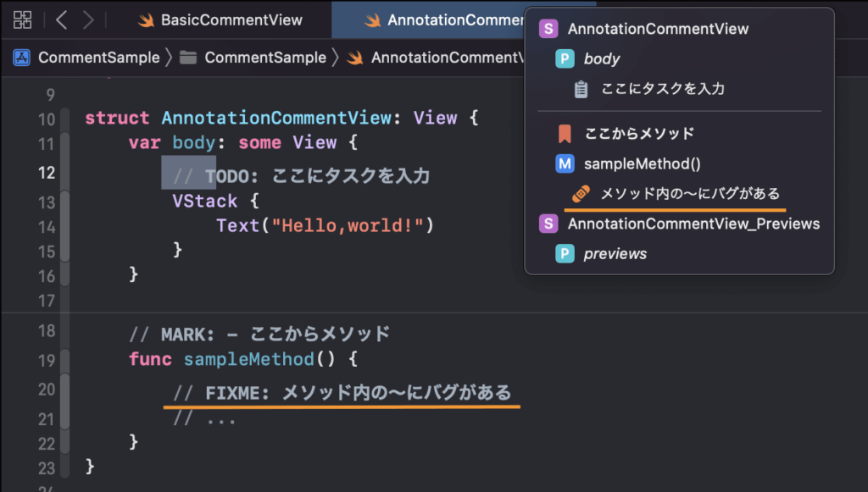This screenshot has height=492, width=868.
Task: Fold VStack block via line 13 folding ribbon
Action: pyautogui.click(x=64, y=202)
